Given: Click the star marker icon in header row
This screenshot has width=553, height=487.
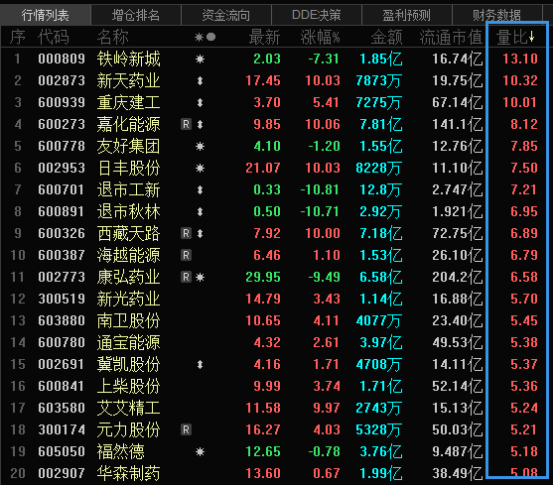Looking at the screenshot, I should [199, 37].
